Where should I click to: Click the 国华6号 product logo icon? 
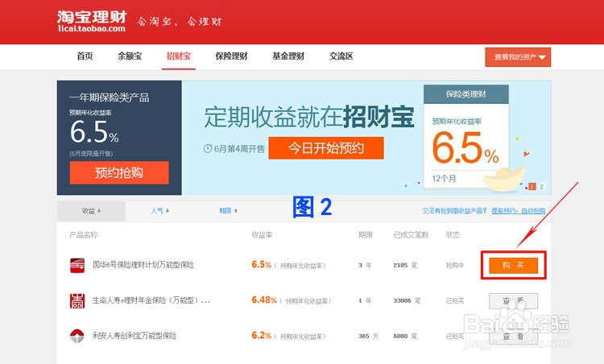click(x=77, y=266)
